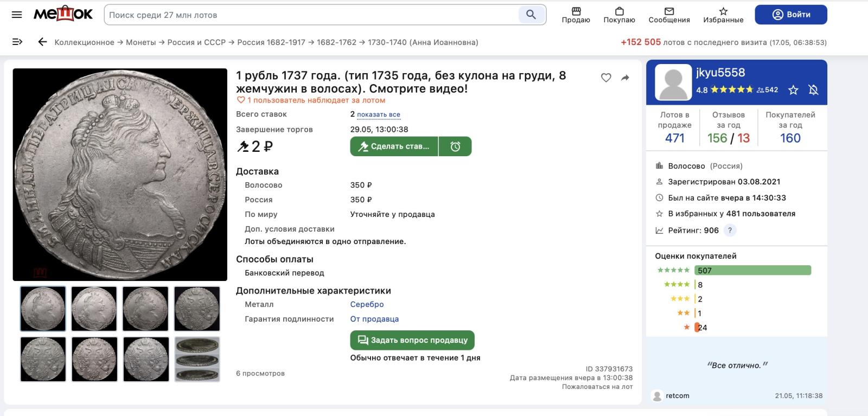Show all bids via показать все
The height and width of the screenshot is (416, 868).
(x=378, y=114)
